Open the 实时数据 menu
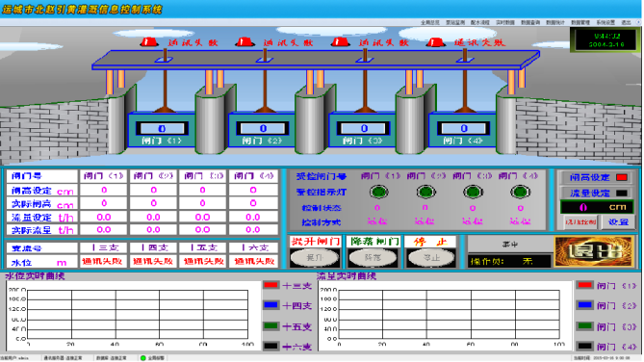The height and width of the screenshot is (362, 644). (504, 22)
